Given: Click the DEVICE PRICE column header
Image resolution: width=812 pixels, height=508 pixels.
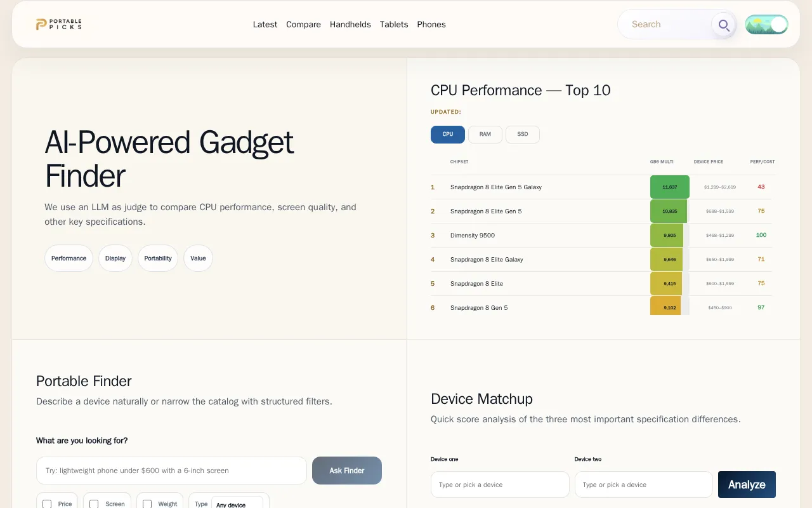Looking at the screenshot, I should (x=709, y=162).
